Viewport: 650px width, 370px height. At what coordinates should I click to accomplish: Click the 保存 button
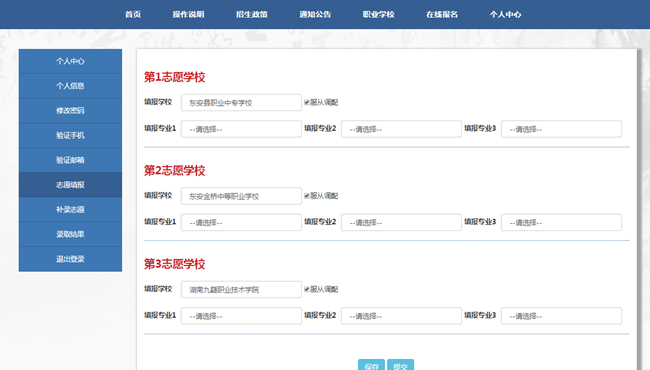371,365
